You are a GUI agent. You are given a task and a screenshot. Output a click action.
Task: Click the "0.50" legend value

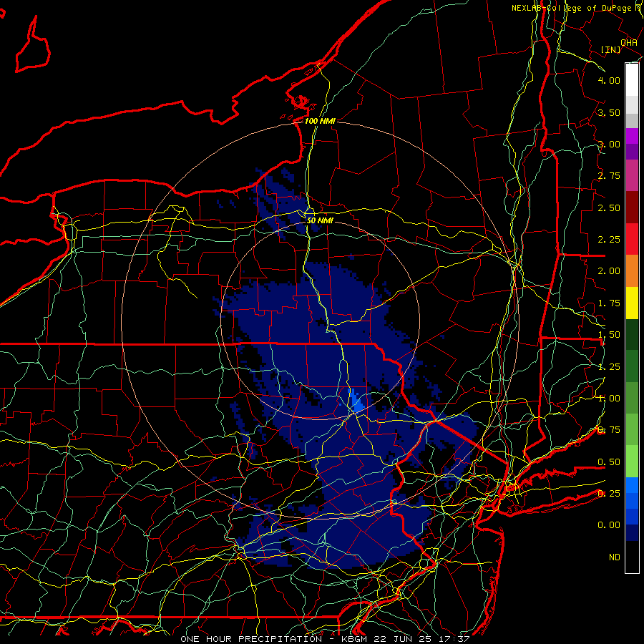point(609,462)
